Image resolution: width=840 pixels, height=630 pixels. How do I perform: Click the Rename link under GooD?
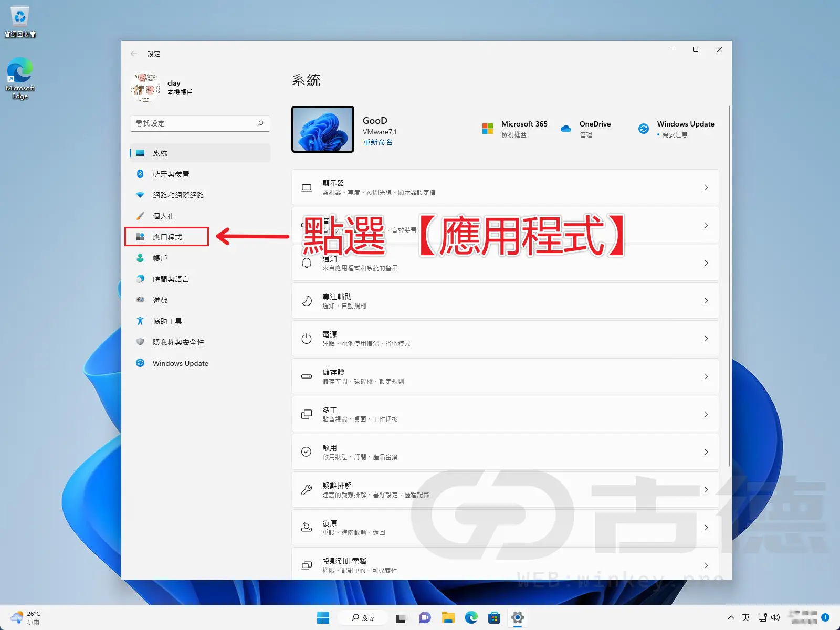[377, 142]
